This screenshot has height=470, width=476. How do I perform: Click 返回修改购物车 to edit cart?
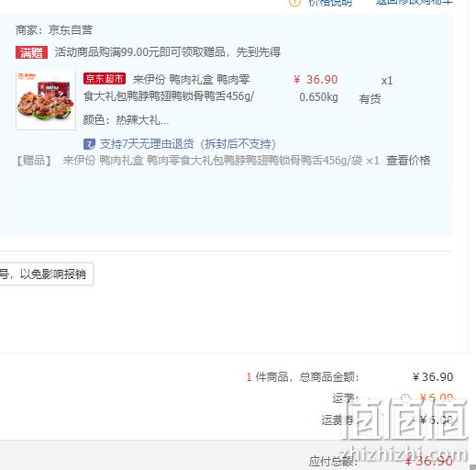(415, 2)
